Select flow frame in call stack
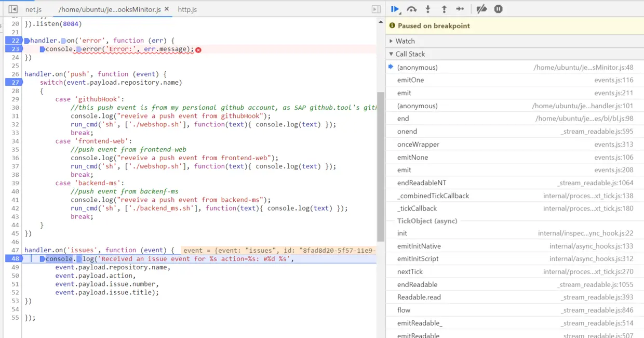644x338 pixels. pos(515,310)
